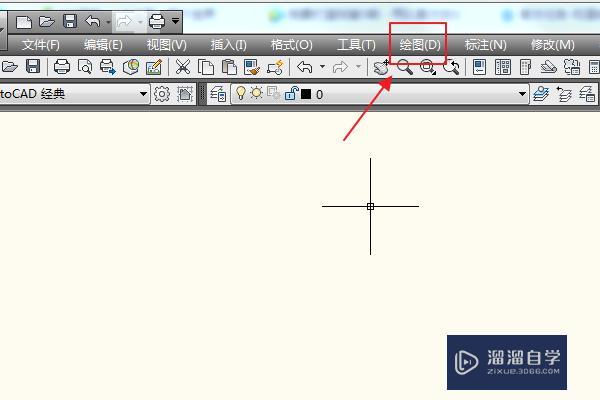Expand the layer list dropdown arrow
Screen dimensions: 600x400
522,94
